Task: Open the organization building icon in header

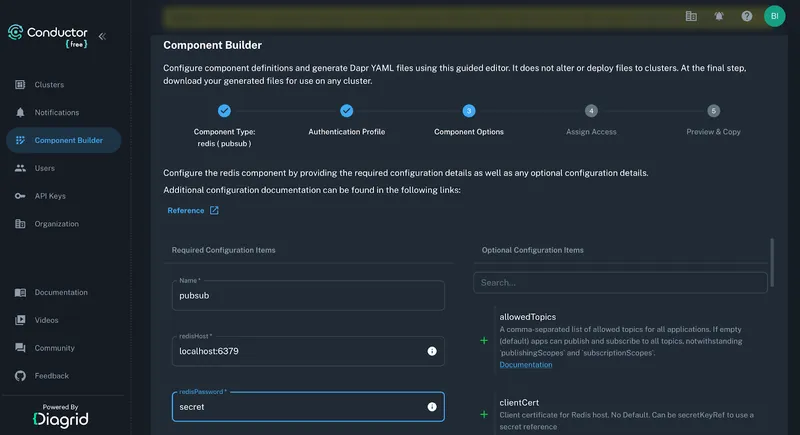Action: pyautogui.click(x=691, y=16)
